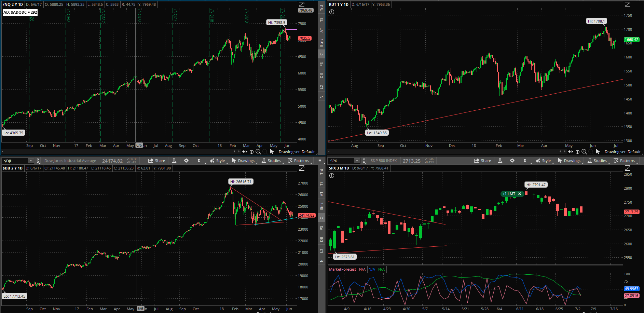Open the DB tab on the $DJI chart sidebar
Screen dimensions: 644x313
pos(321,239)
